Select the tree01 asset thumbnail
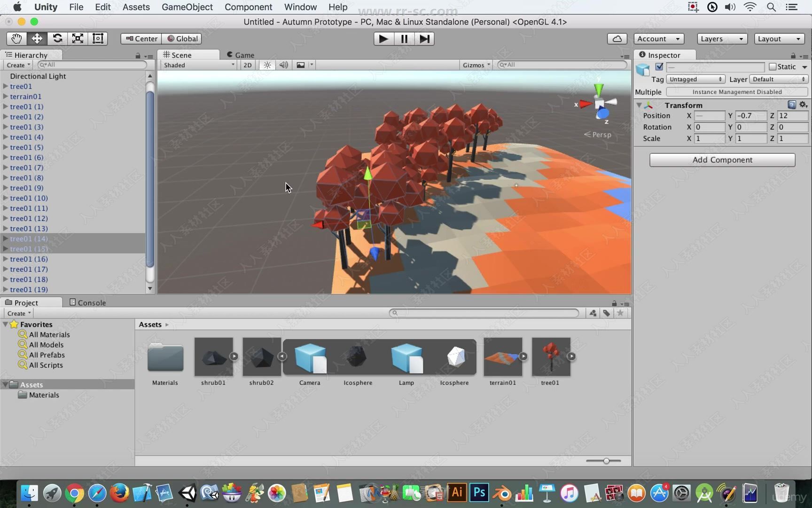 [551, 357]
